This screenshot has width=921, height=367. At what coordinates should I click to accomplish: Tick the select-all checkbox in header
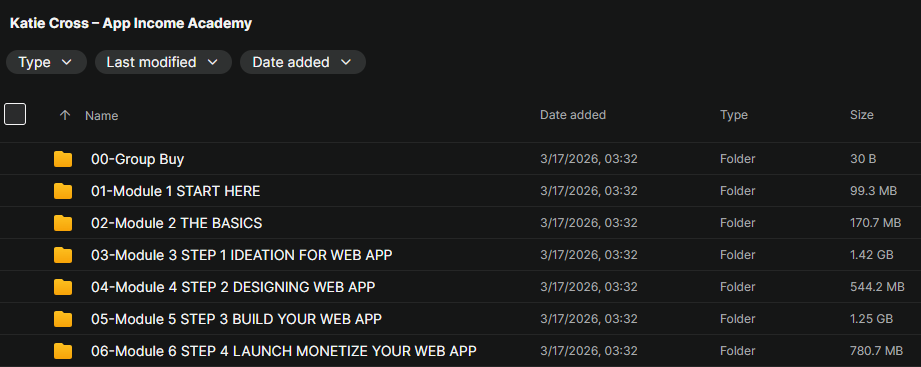pyautogui.click(x=15, y=114)
